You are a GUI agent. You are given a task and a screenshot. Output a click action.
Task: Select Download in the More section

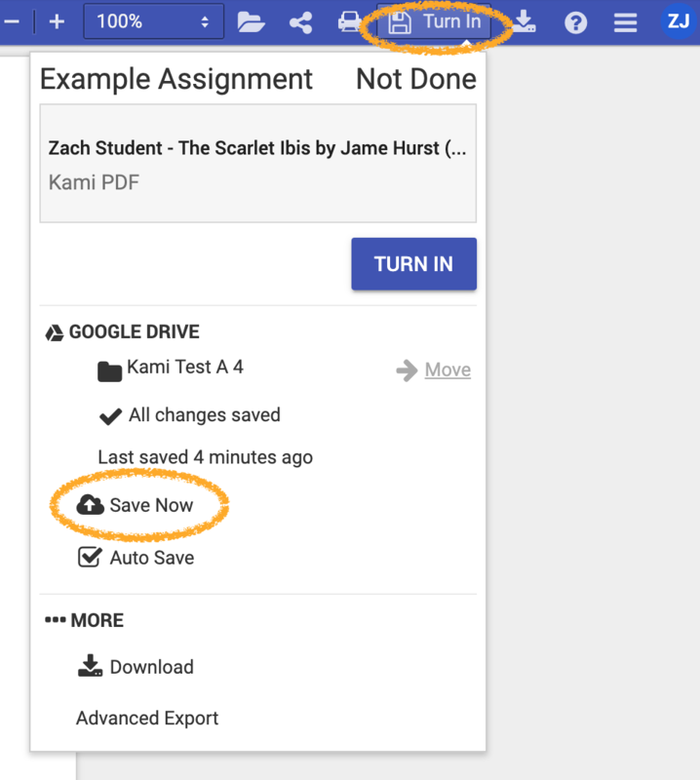pos(150,667)
